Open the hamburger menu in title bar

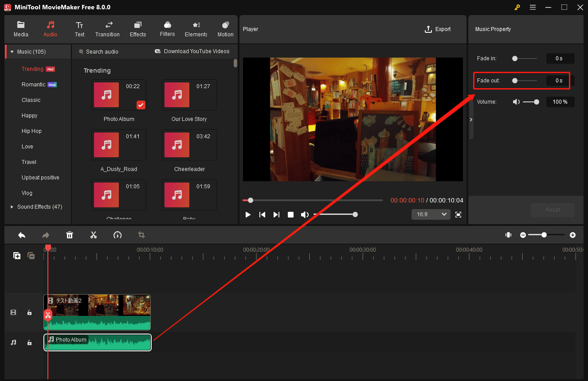coord(533,7)
